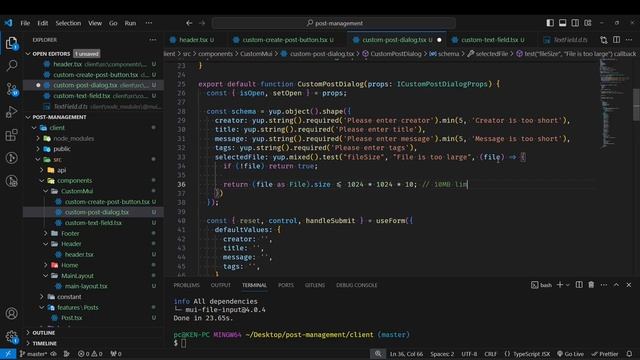Click the errors and warnings status indicator

pyautogui.click(x=90, y=354)
